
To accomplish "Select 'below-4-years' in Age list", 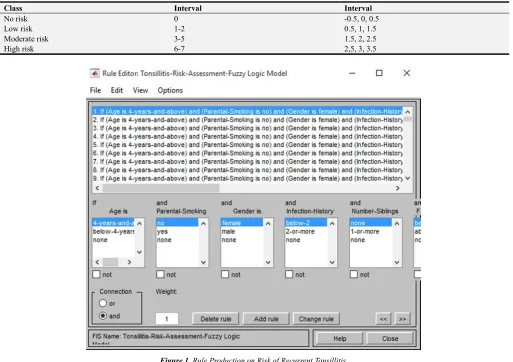I will click(x=114, y=231).
